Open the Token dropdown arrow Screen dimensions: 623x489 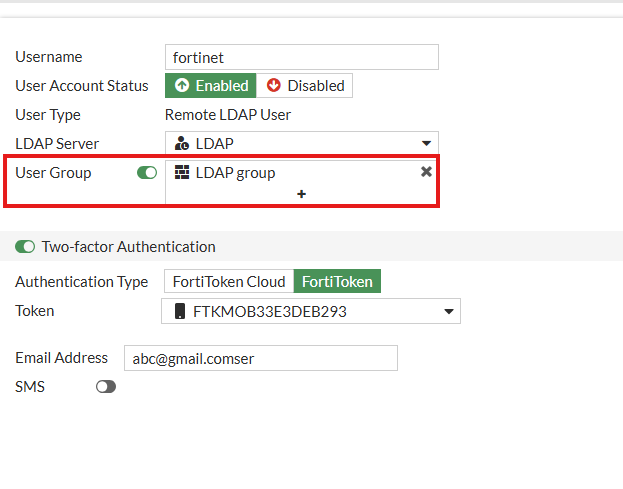click(449, 312)
